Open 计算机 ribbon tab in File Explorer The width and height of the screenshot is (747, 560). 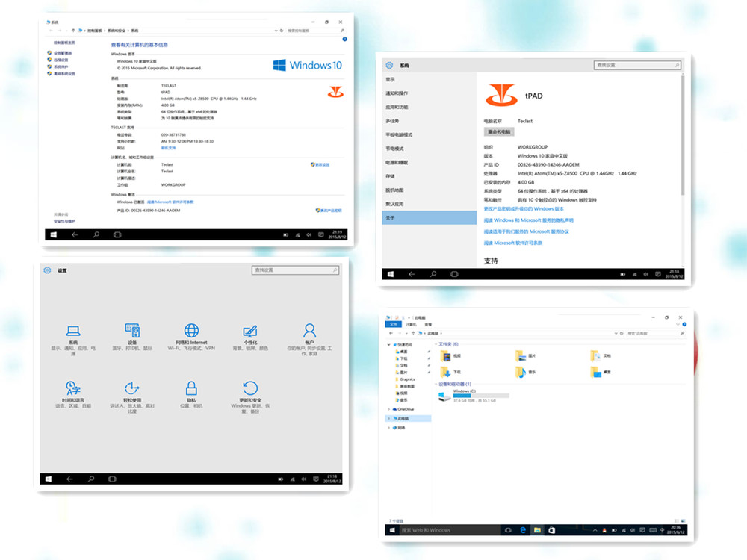pyautogui.click(x=411, y=324)
